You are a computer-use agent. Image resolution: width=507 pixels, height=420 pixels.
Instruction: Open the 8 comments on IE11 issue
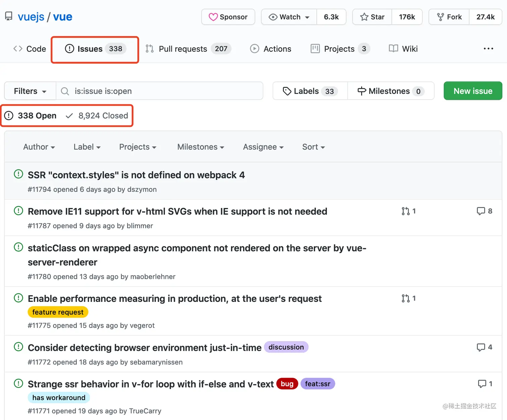tap(485, 211)
